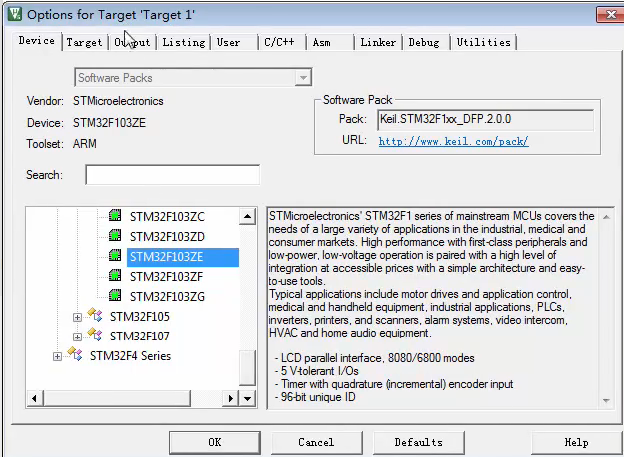
Task: Click device tree scroll right arrow
Action: pos(230,398)
